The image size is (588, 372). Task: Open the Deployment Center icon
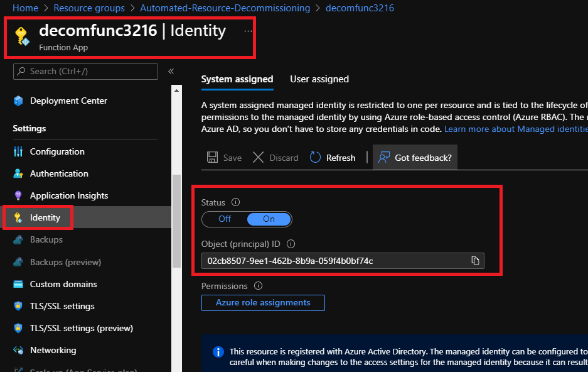(x=18, y=101)
